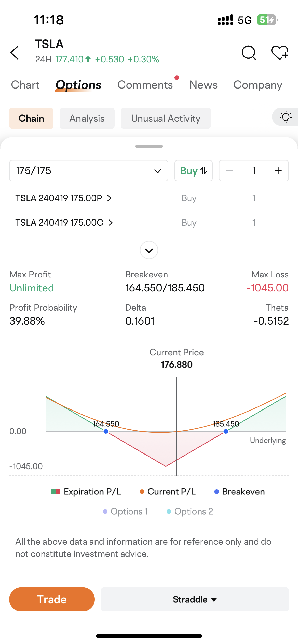Open the Unusual Activity view
Image resolution: width=298 pixels, height=644 pixels.
(x=166, y=118)
